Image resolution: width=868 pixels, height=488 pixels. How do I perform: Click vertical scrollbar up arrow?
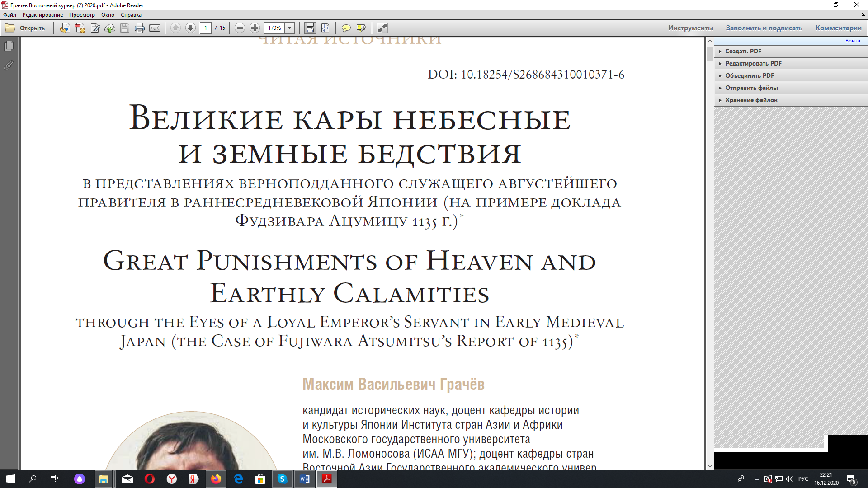[x=710, y=41]
